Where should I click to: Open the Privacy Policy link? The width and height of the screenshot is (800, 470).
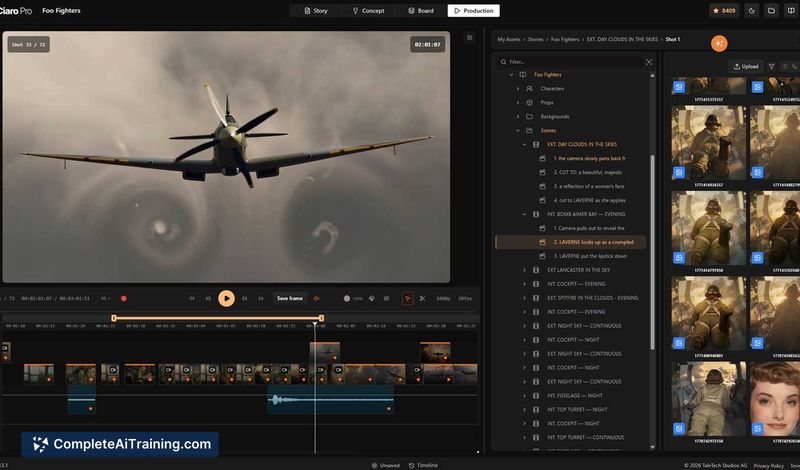point(769,465)
